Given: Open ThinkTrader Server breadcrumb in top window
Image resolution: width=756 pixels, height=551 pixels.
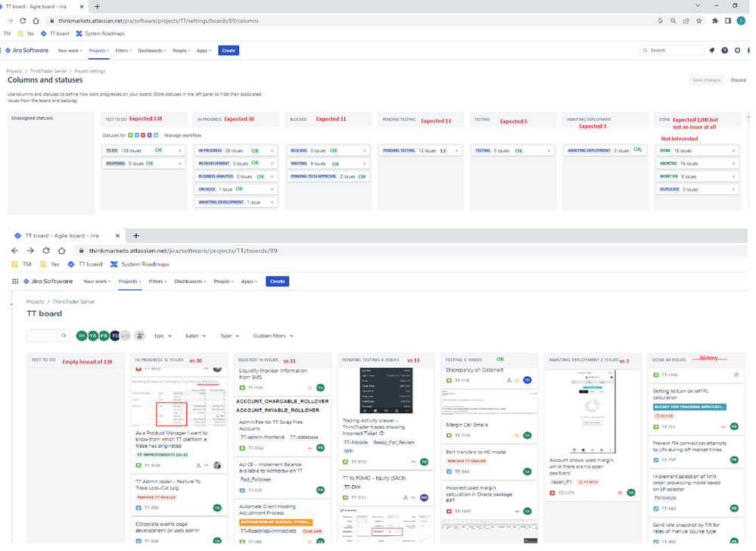Looking at the screenshot, I should click(x=48, y=71).
